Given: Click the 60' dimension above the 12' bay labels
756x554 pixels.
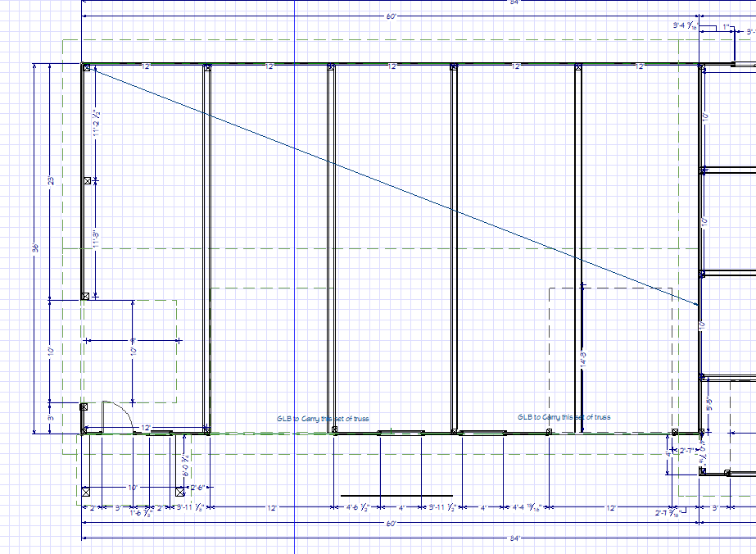Looking at the screenshot, I should (x=391, y=16).
